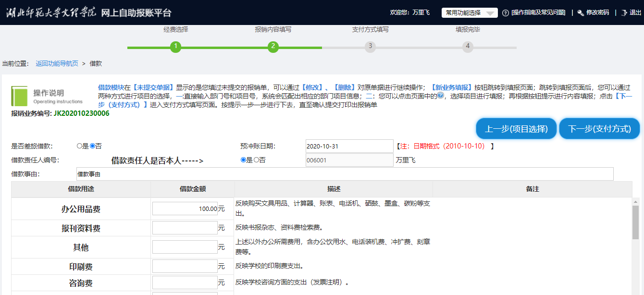Click step 1 circle for 经费选择
This screenshot has width=644, height=295.
click(176, 47)
